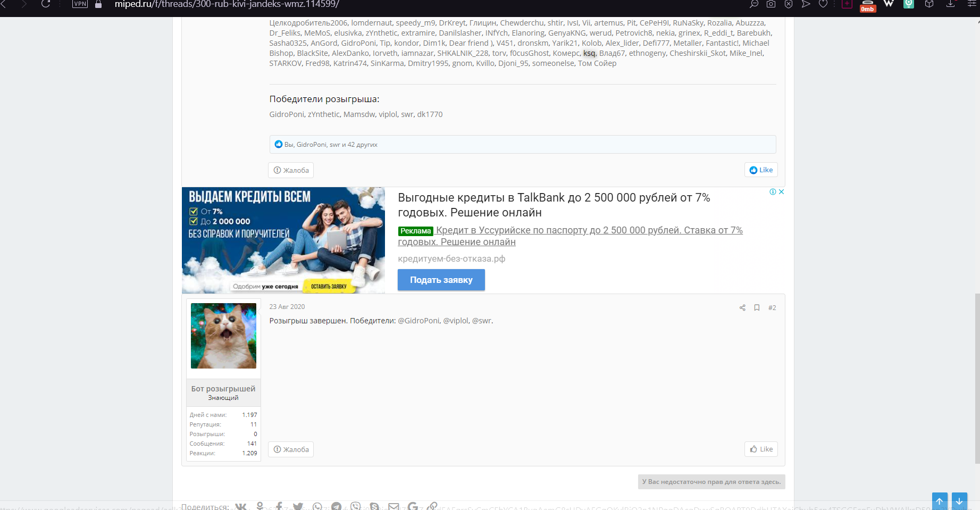Click the Репутация value 11
This screenshot has width=980, height=510.
click(254, 424)
